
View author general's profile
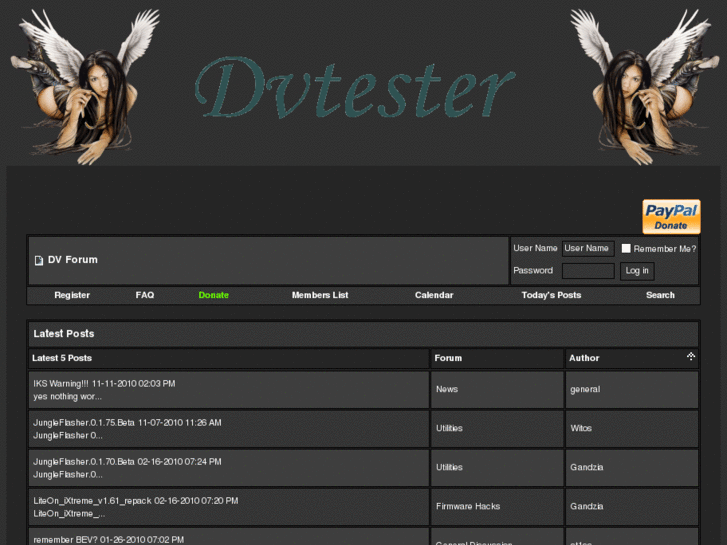point(585,389)
